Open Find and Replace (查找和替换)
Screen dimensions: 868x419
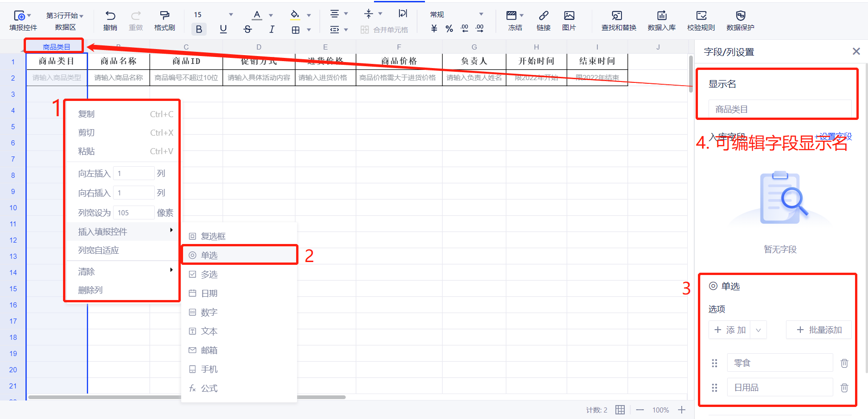click(x=618, y=16)
